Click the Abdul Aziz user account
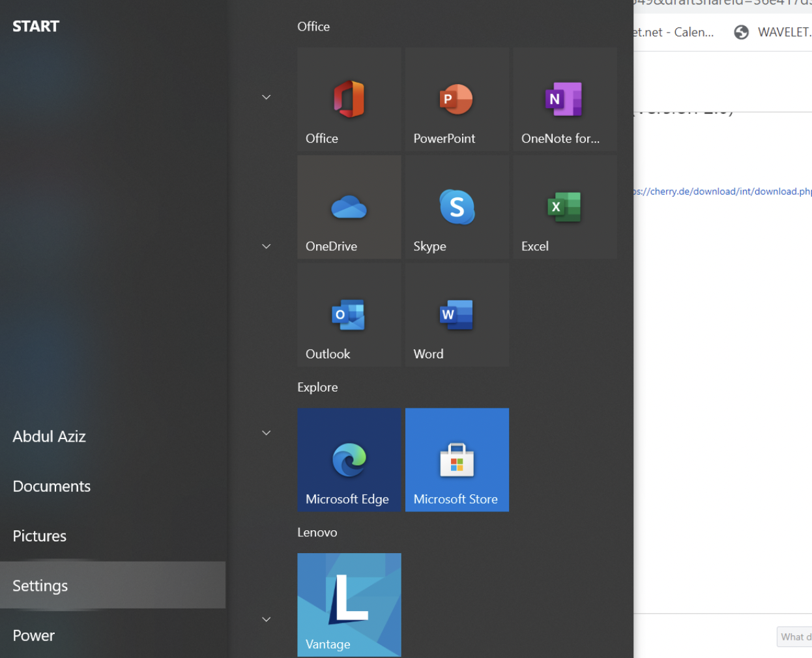 (x=50, y=436)
